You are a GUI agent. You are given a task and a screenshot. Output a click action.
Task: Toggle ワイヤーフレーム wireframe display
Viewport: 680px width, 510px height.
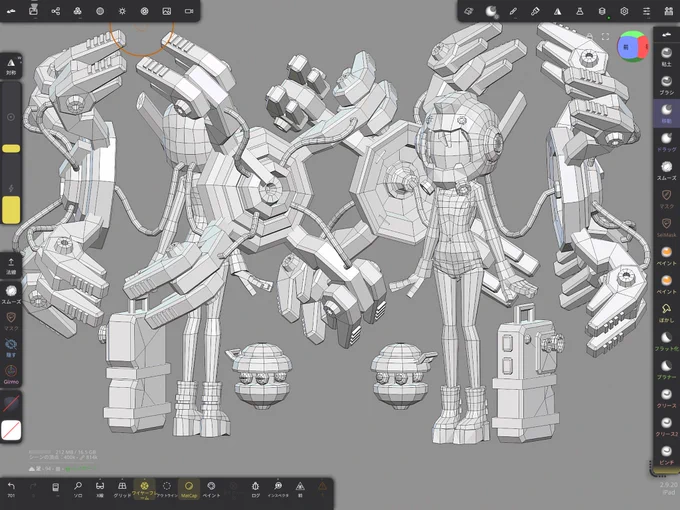click(144, 490)
